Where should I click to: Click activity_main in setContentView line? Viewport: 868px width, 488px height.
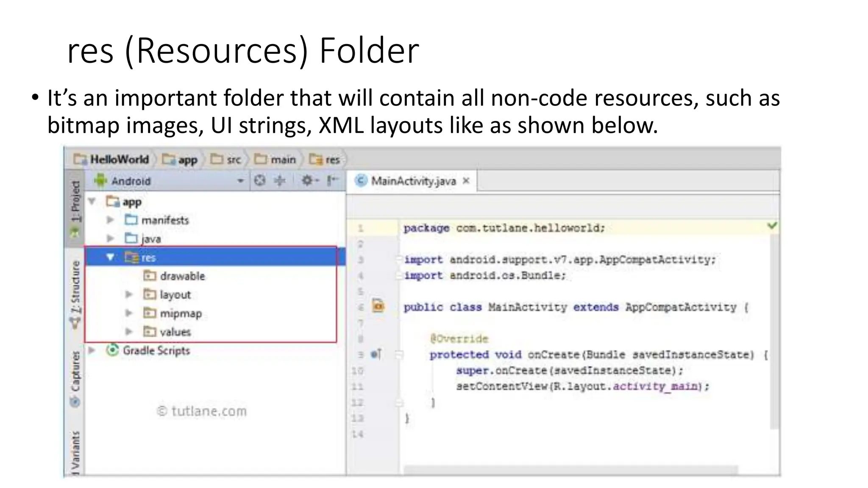[x=656, y=386]
